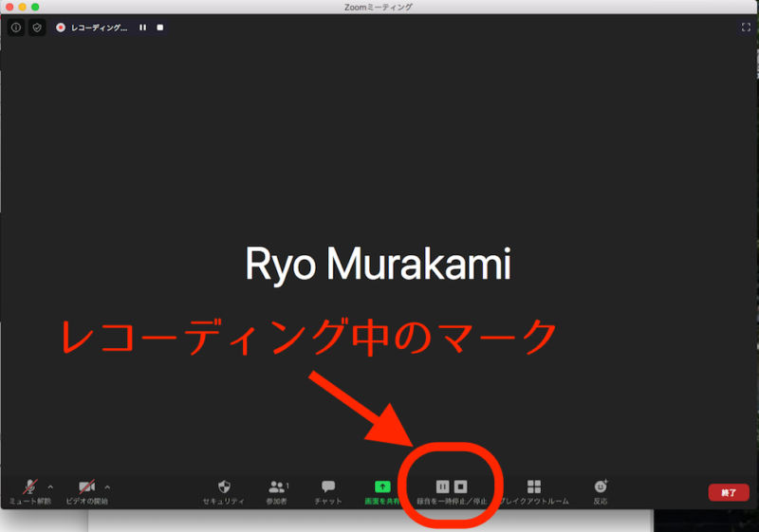Image resolution: width=759 pixels, height=532 pixels.
Task: Enter full screen mode
Action: tap(746, 28)
